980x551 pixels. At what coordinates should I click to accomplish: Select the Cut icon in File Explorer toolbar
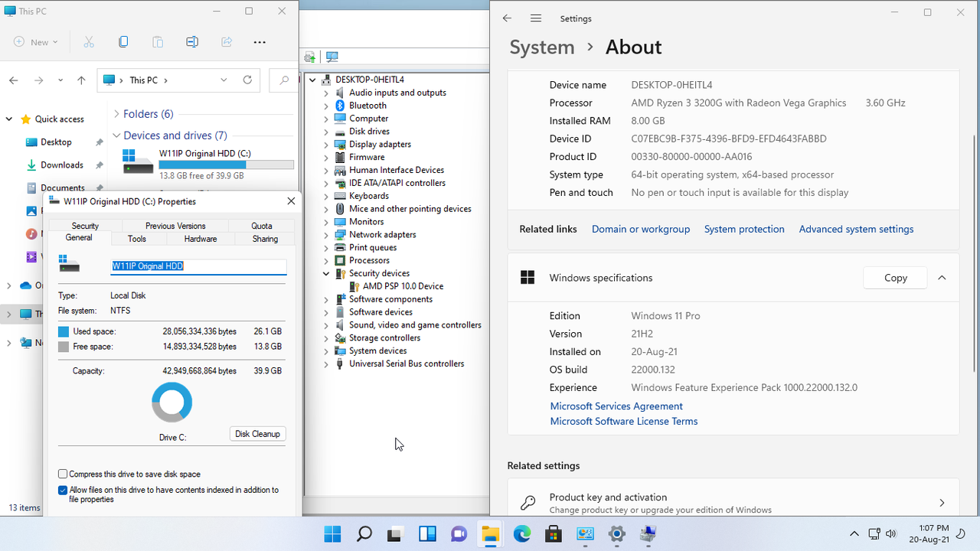tap(89, 42)
